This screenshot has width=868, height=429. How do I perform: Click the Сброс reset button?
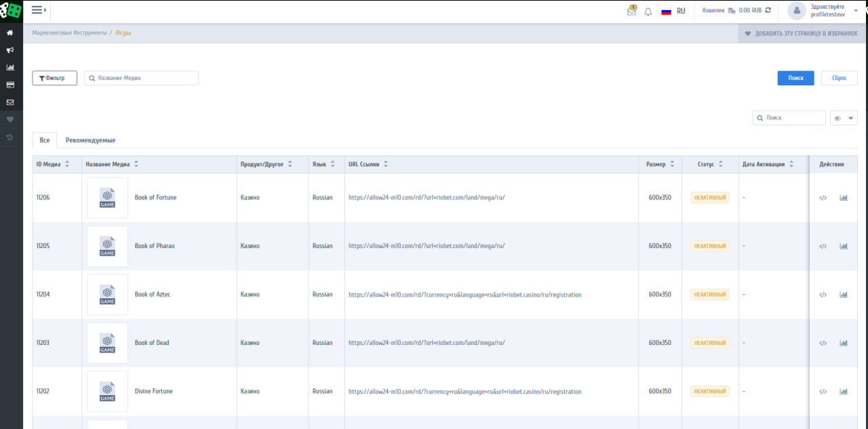(839, 78)
